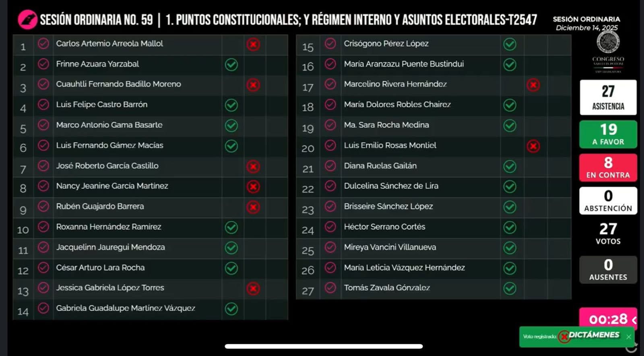Toggle attendance check for Diana Ruelas Gaitán
This screenshot has width=644, height=356.
(x=330, y=166)
